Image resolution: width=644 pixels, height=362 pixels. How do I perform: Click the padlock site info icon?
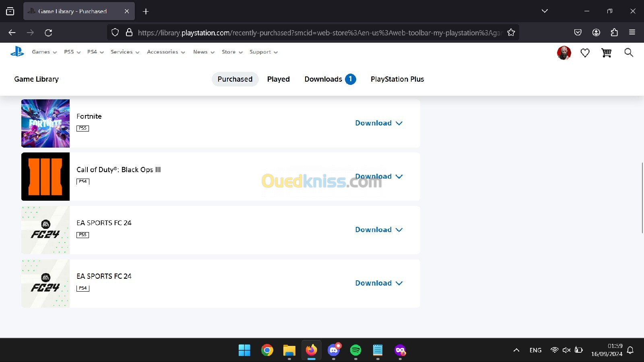click(x=129, y=32)
